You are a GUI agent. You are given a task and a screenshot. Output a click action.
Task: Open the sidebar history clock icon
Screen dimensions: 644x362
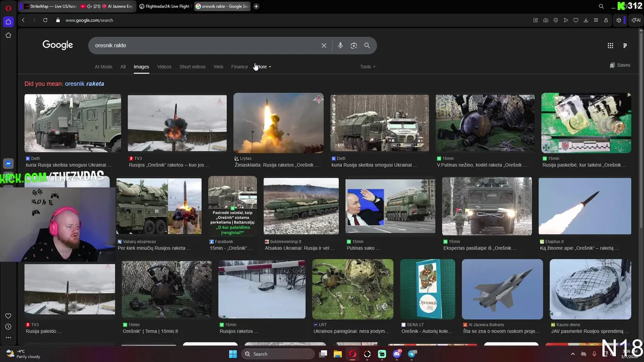click(x=8, y=327)
